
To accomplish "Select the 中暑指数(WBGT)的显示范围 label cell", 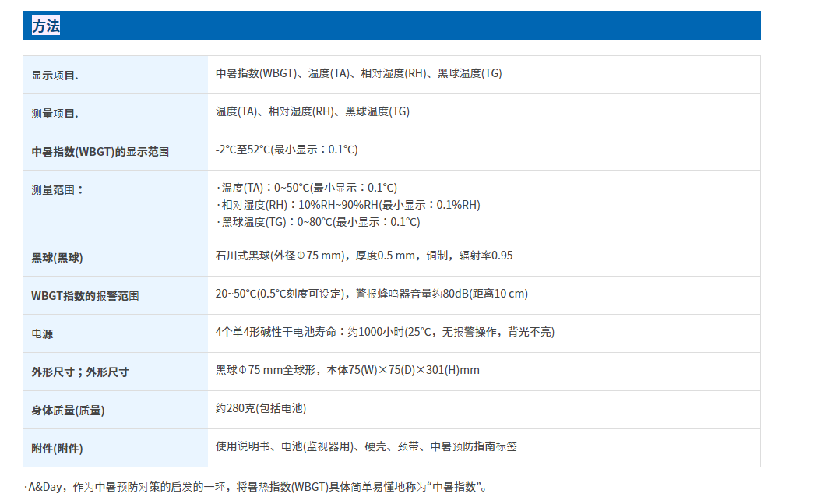I will point(100,152).
